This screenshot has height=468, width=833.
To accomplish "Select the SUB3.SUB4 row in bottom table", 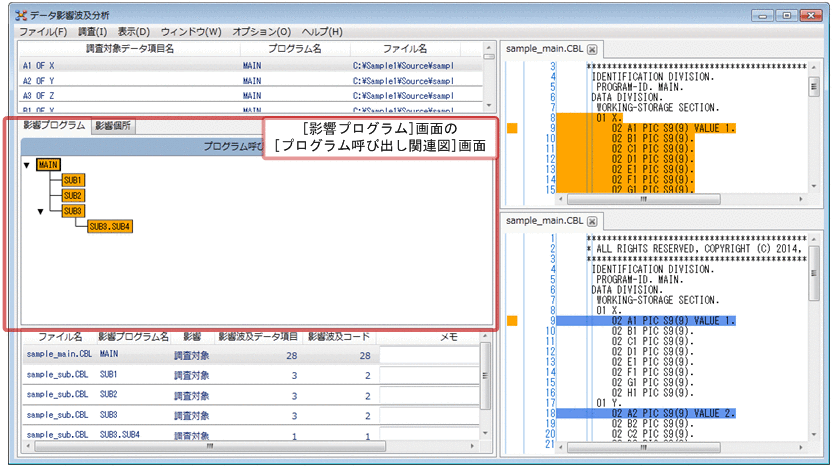I will click(x=251, y=435).
